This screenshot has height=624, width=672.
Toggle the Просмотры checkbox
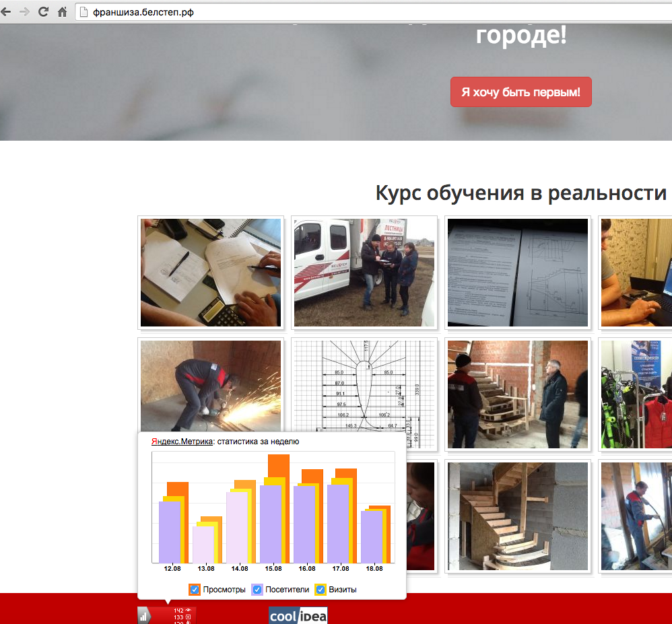coord(195,590)
